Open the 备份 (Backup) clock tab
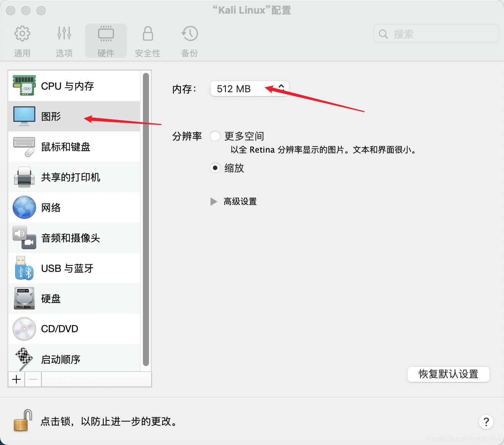 coord(189,41)
